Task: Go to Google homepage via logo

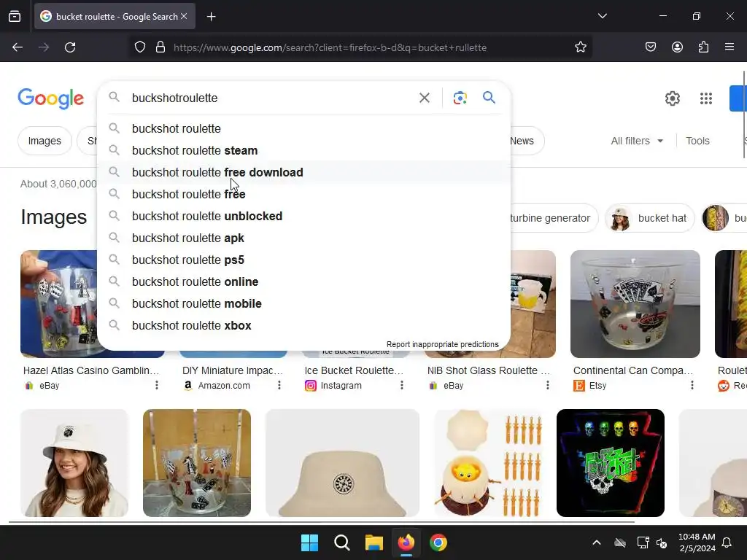Action: tap(51, 98)
